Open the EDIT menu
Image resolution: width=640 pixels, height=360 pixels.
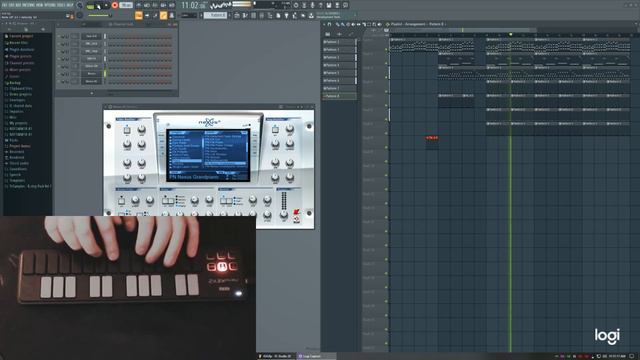(x=11, y=5)
